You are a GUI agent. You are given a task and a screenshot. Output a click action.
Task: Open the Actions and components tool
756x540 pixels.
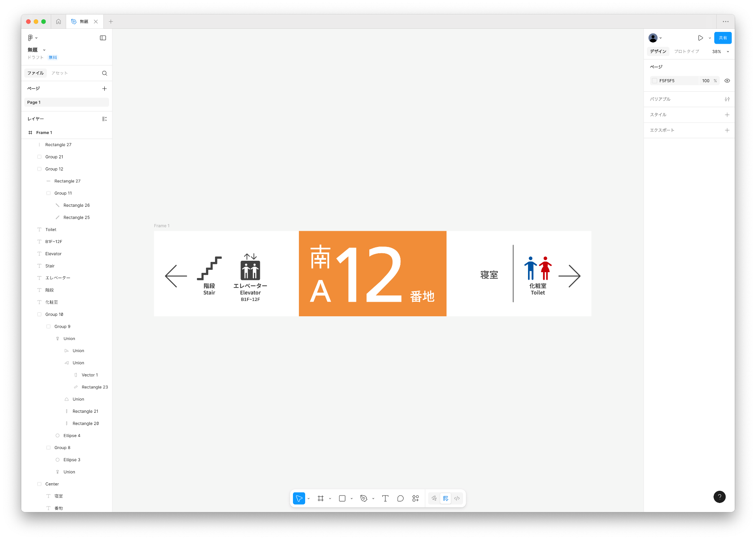pyautogui.click(x=415, y=498)
